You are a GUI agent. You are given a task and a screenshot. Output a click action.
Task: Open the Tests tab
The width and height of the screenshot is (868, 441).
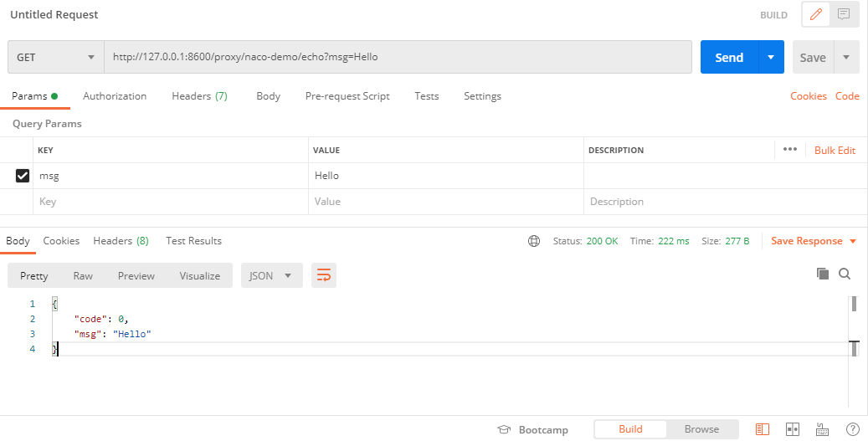[x=426, y=95]
